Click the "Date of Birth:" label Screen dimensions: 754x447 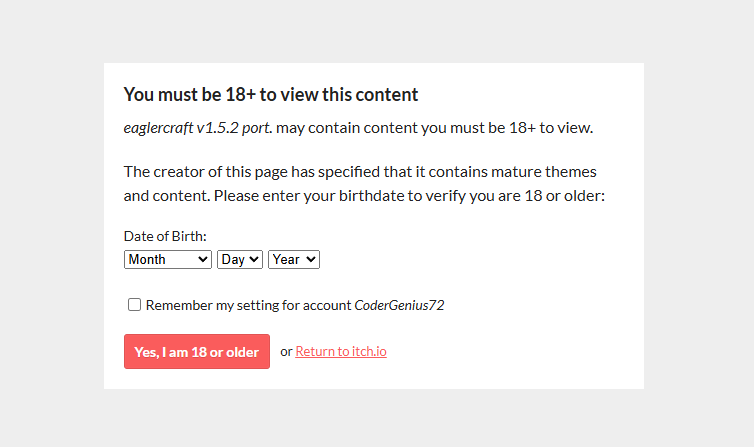pyautogui.click(x=165, y=237)
